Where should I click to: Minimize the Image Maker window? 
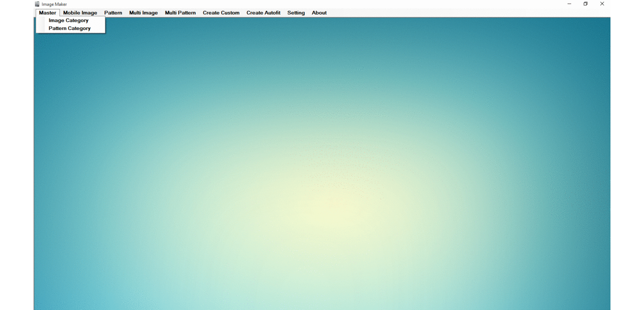[x=569, y=4]
